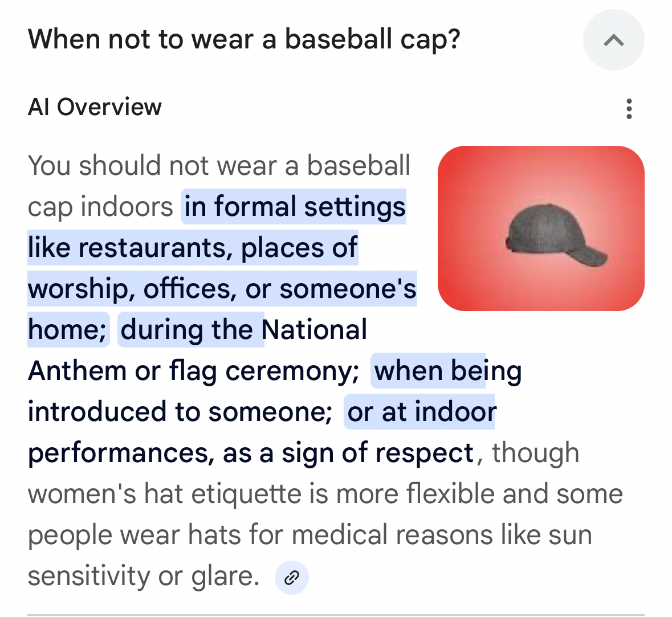
Task: Click the chain link source icon
Action: click(291, 578)
